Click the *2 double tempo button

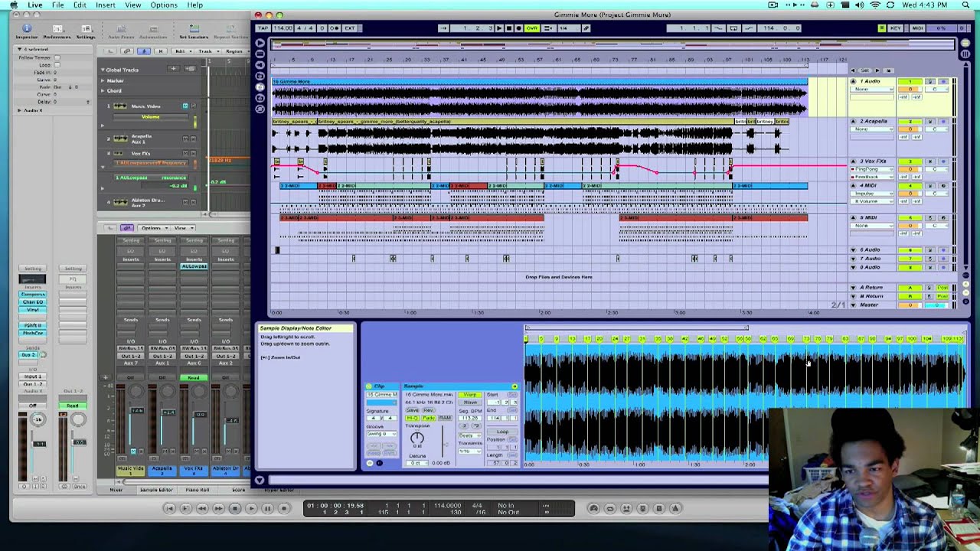(x=476, y=426)
